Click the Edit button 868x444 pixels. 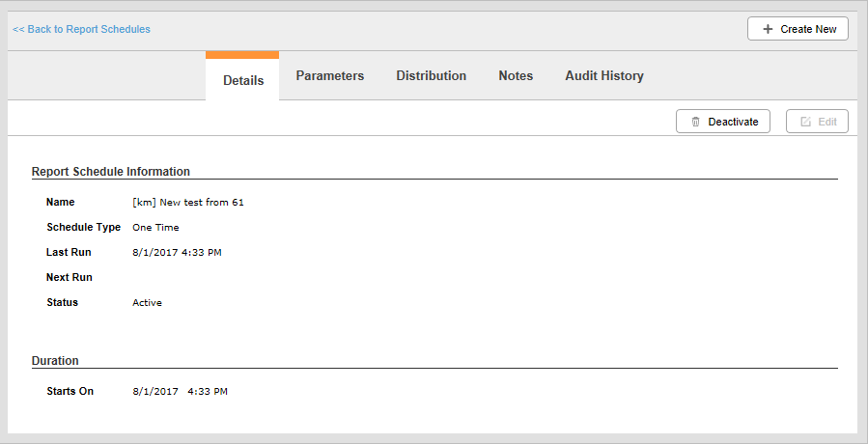817,122
